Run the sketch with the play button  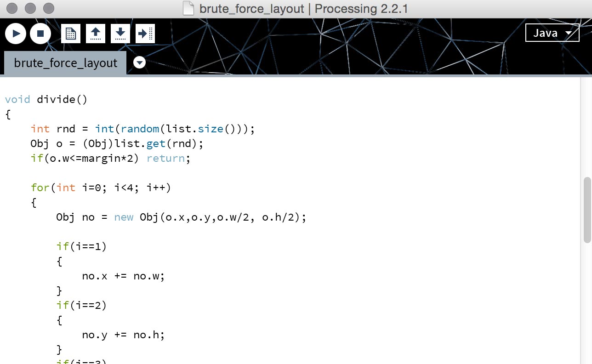(16, 34)
